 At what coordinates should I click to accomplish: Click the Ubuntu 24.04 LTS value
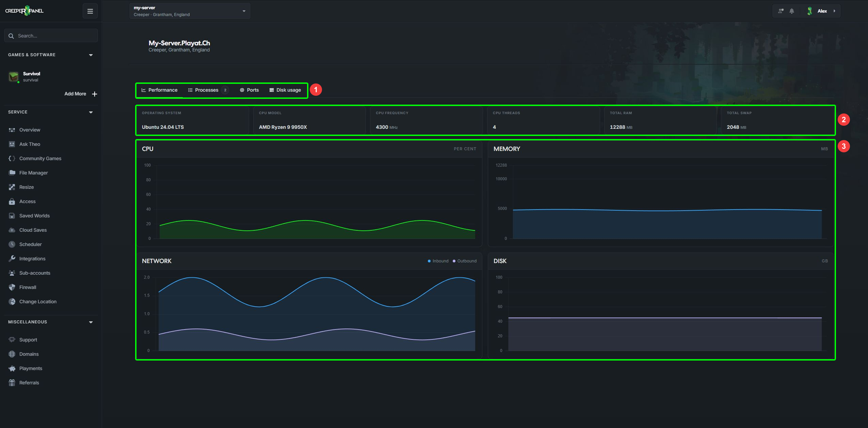click(163, 127)
